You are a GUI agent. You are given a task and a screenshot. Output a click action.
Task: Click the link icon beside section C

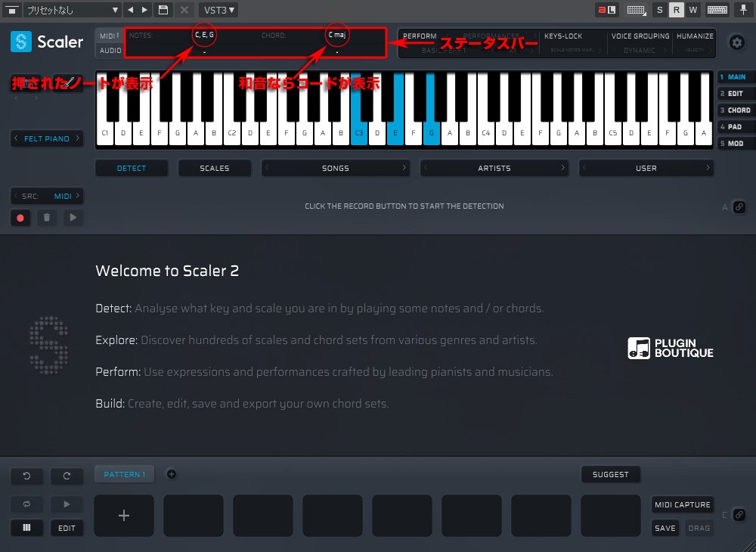(x=739, y=515)
